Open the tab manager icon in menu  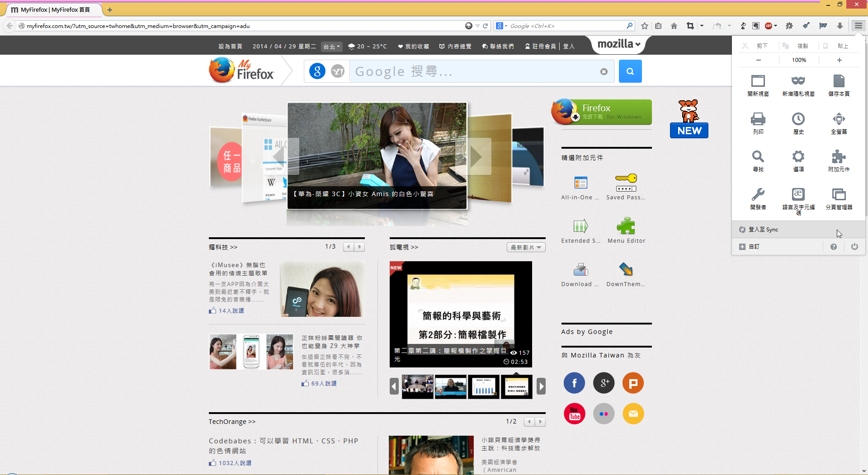[839, 198]
